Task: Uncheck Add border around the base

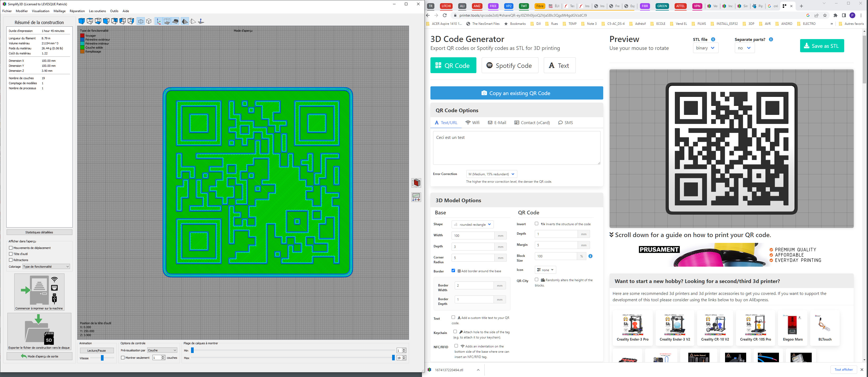Action: point(453,271)
